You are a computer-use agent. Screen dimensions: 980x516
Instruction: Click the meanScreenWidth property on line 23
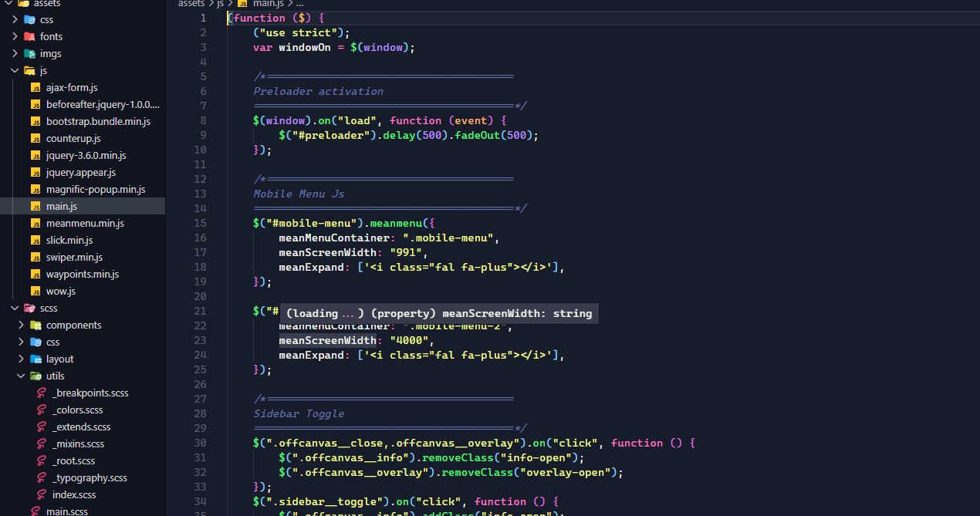click(x=327, y=340)
